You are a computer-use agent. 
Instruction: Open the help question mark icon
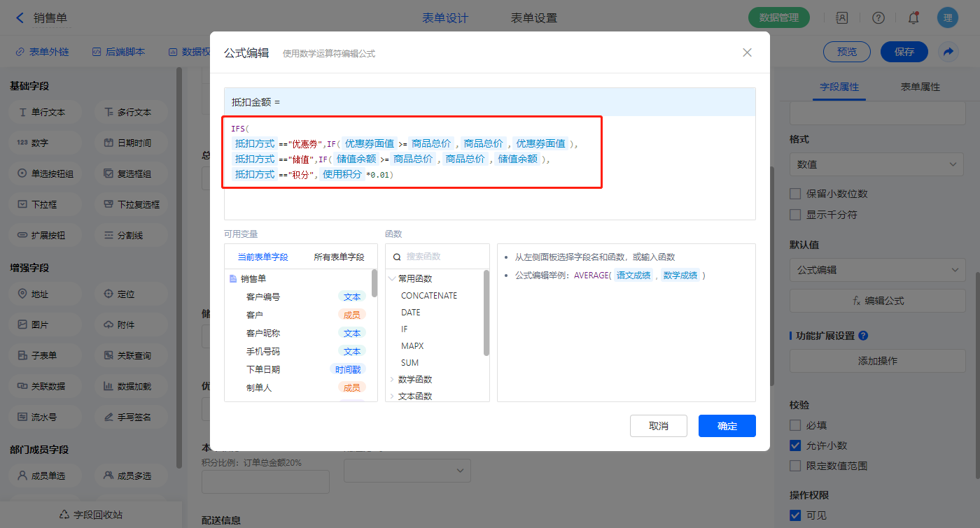pyautogui.click(x=878, y=18)
